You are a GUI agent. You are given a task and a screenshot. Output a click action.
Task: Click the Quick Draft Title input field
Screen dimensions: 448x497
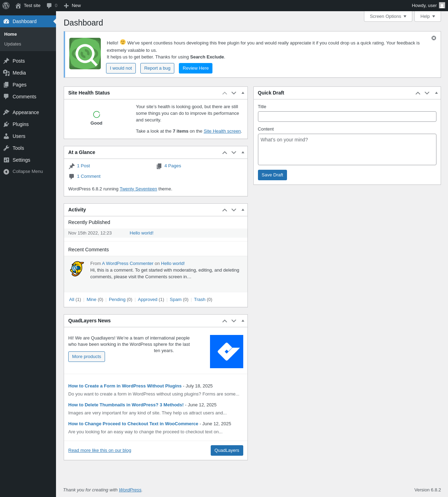(347, 117)
